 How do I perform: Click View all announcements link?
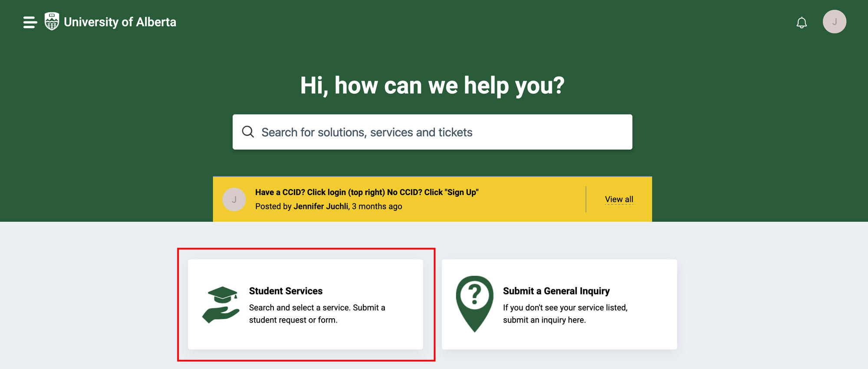pos(619,199)
